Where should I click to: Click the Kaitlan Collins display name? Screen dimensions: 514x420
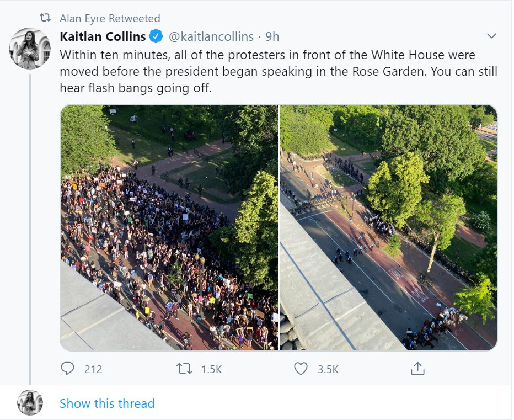[x=103, y=37]
